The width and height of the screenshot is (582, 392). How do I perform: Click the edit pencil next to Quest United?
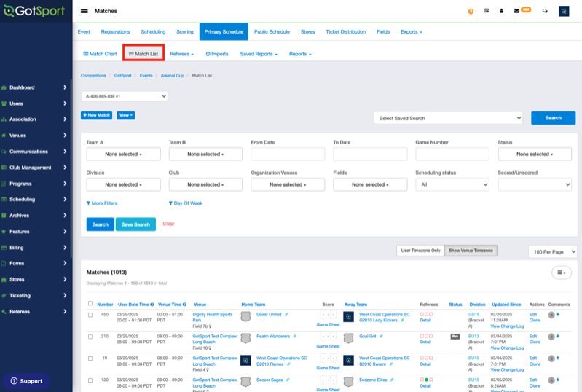[x=286, y=315]
